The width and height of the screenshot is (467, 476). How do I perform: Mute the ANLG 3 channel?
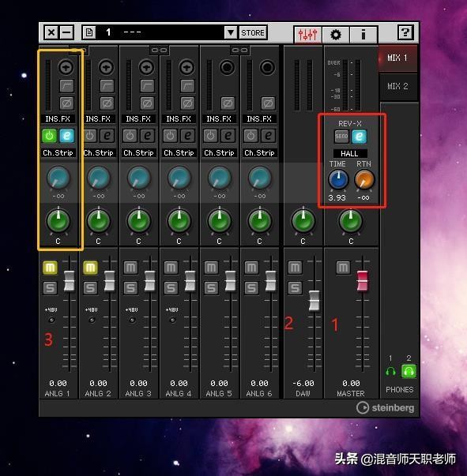point(131,268)
